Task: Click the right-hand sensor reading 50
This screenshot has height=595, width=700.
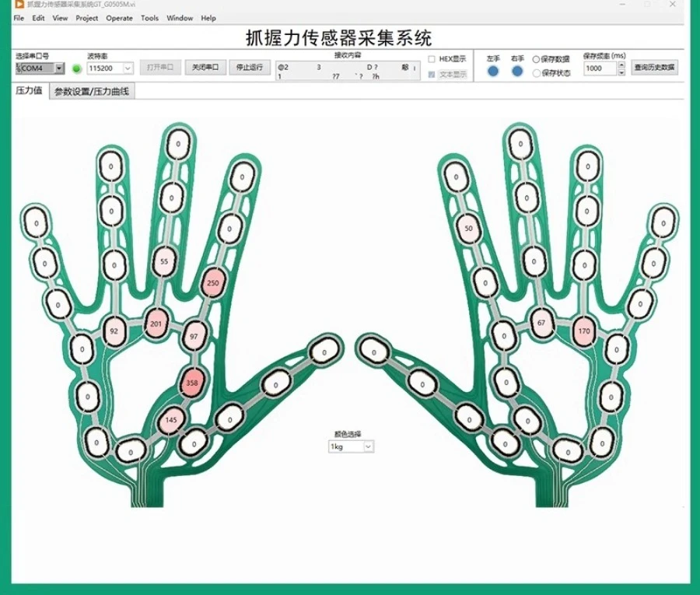Action: [468, 229]
